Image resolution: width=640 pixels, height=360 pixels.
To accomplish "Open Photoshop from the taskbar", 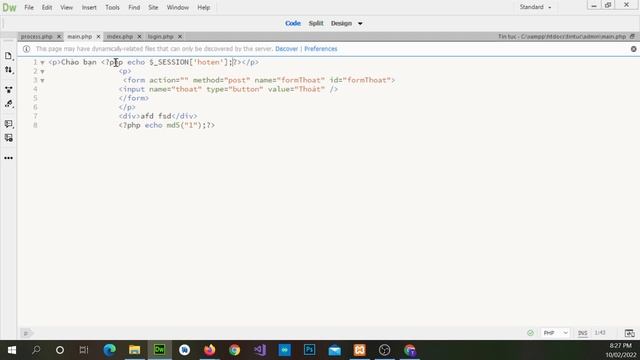I will (x=309, y=350).
